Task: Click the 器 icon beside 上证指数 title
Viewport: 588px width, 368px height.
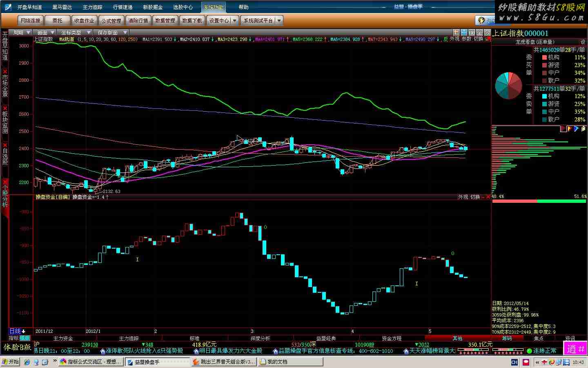Action: tap(487, 32)
